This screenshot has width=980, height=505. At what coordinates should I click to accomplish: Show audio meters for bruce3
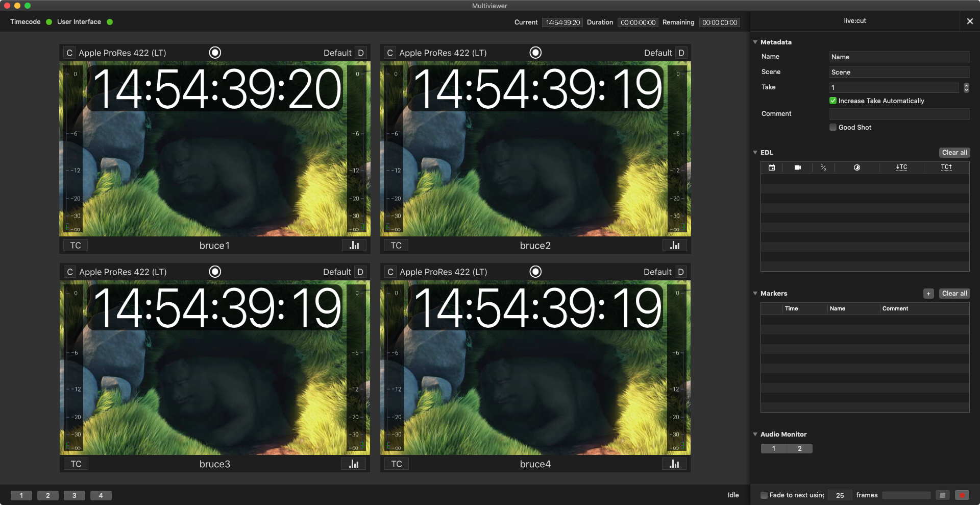point(354,464)
